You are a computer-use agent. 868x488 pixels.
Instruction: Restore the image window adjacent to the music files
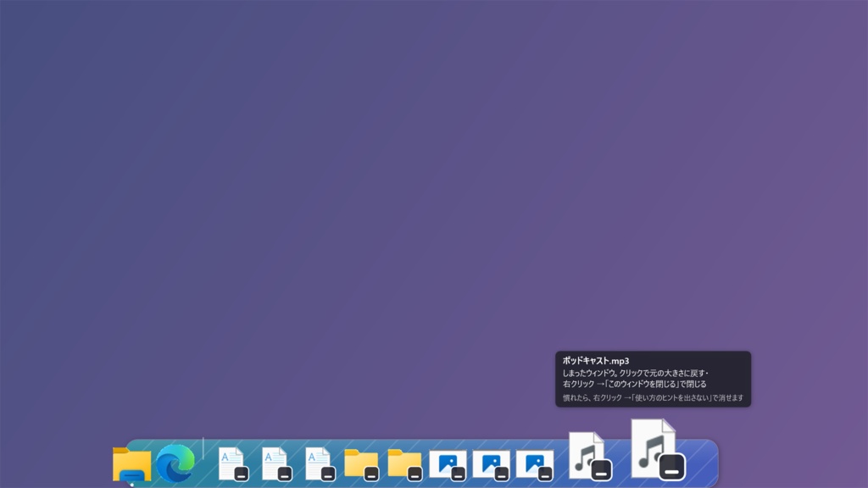[535, 465]
